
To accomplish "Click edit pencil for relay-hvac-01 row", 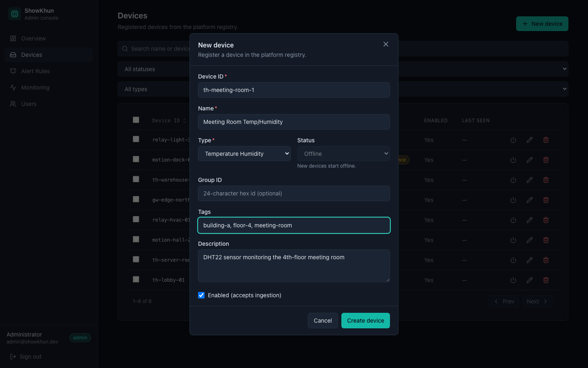I will click(530, 220).
